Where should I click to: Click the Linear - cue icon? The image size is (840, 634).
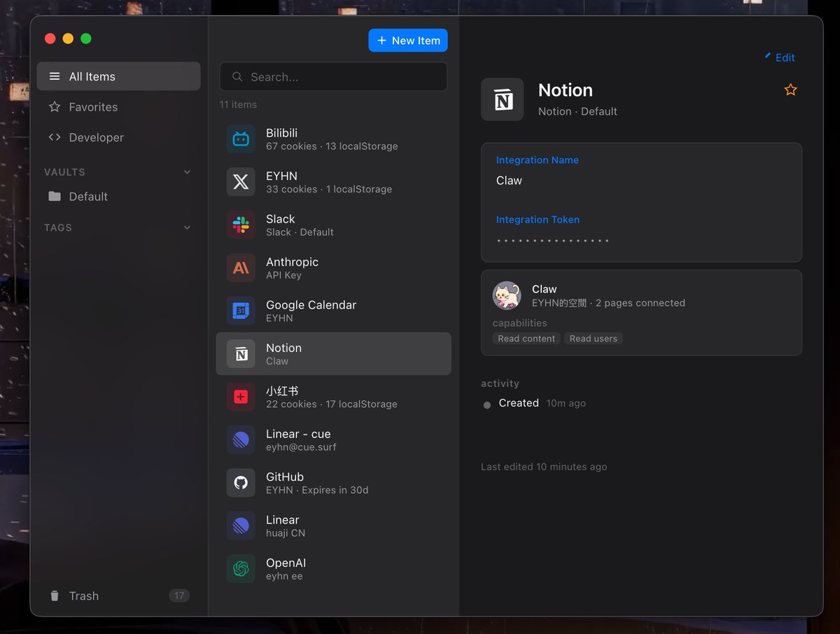click(x=241, y=440)
